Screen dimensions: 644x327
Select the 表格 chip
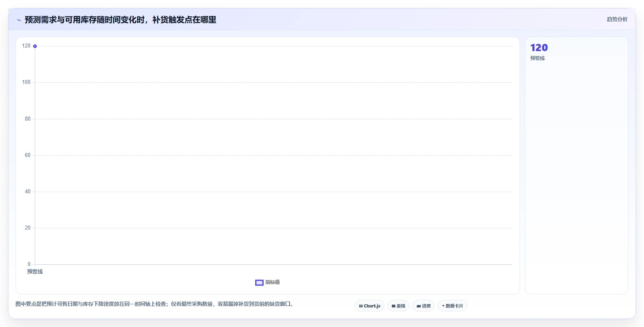coord(398,306)
